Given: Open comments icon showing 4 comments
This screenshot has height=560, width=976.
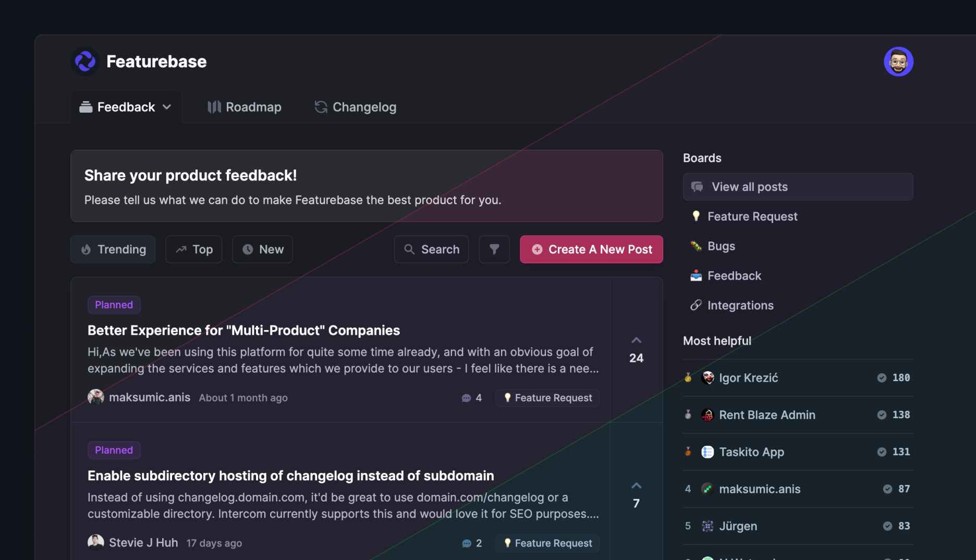Looking at the screenshot, I should coord(467,398).
